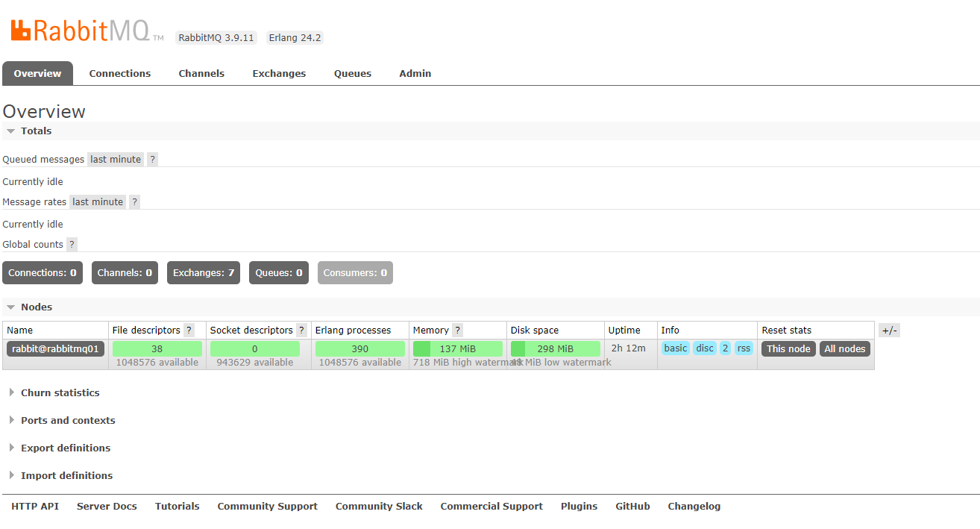Click the Overview page heading

(x=44, y=111)
